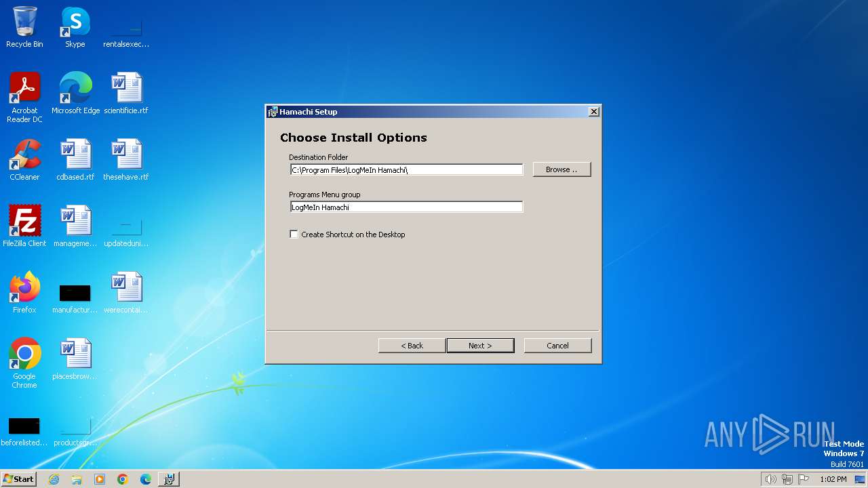Go Back in the Hamachi Setup wizard

[412, 346]
